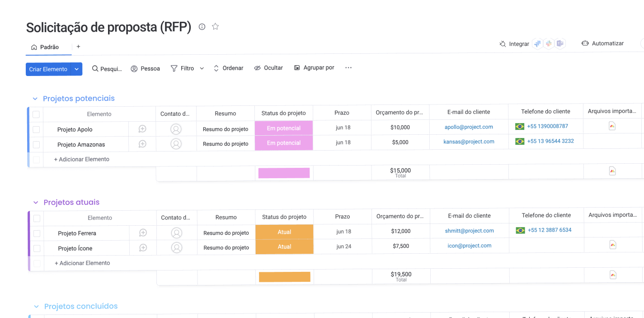Viewport: 644px width, 318px height.
Task: Open the Microsoft Teams integration icon
Action: coord(560,43)
